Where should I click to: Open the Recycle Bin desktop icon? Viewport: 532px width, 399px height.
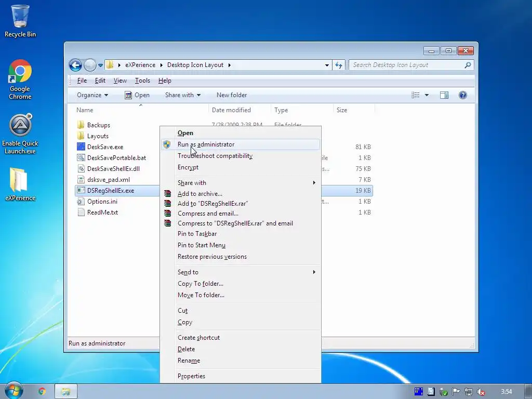tap(20, 21)
